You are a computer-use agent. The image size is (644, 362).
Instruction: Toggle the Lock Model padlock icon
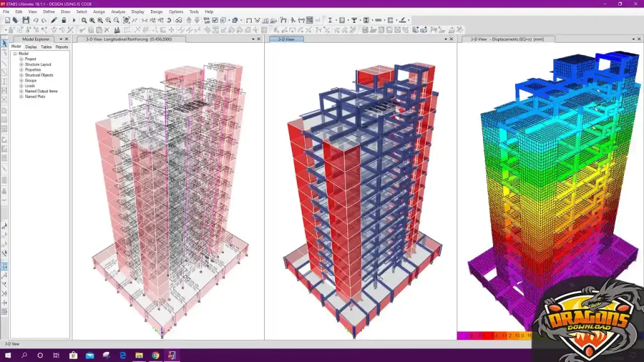64,20
